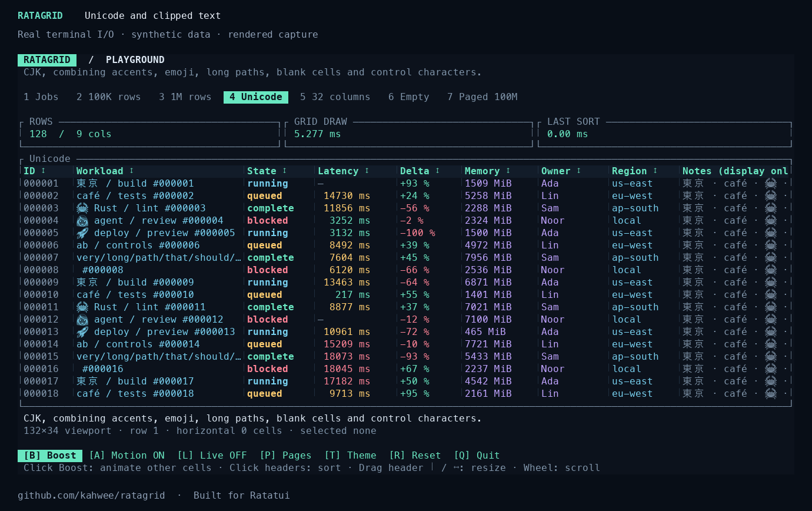Click the sort arrow beside Workload header
812x511 pixels.
pos(132,171)
